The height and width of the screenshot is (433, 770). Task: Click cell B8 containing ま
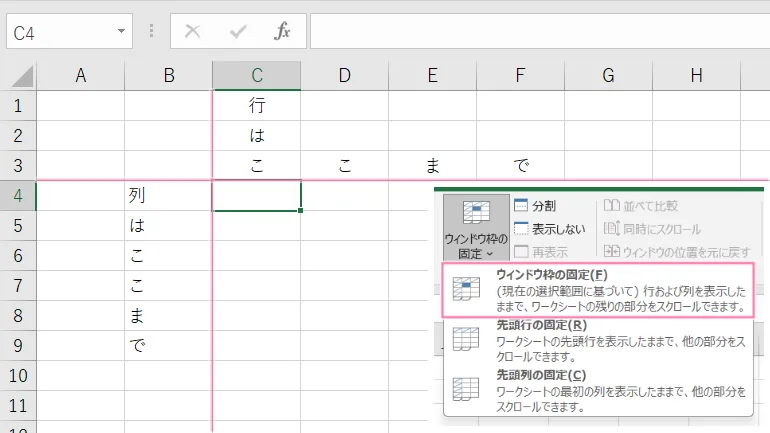(x=169, y=316)
